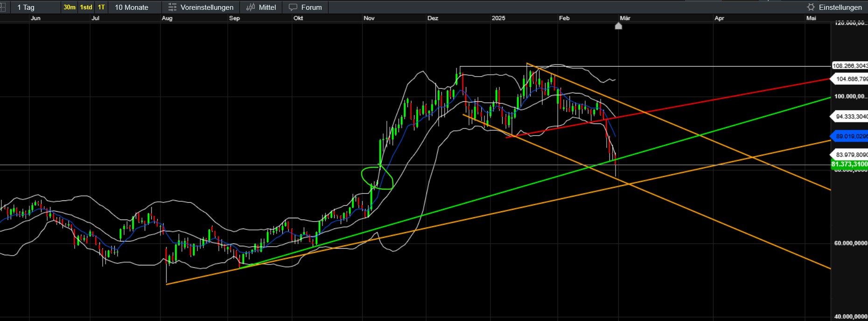Screen dimensions: 868x321
Task: Click the Feb label on time axis
Action: click(x=564, y=18)
